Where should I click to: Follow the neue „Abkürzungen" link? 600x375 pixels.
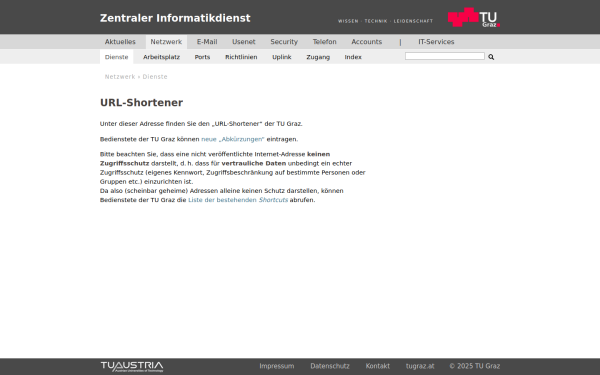tap(233, 139)
